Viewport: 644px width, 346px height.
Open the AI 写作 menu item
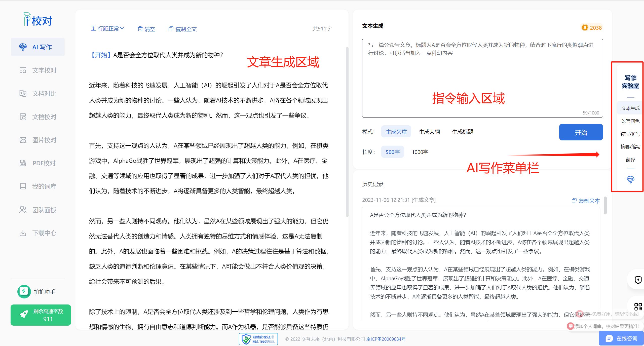pos(38,47)
